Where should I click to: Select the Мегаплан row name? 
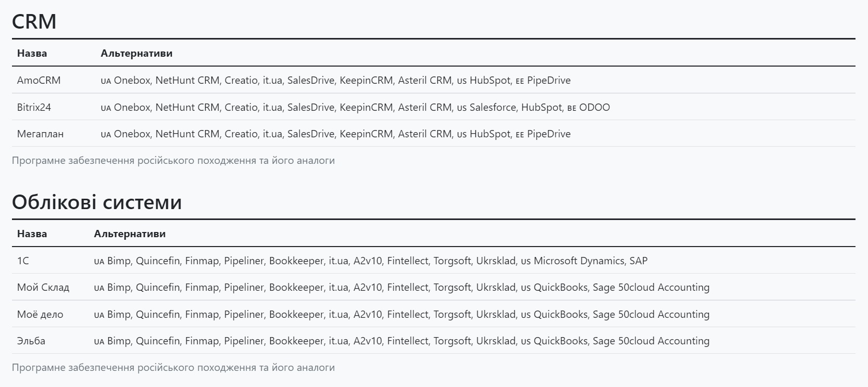coord(40,134)
